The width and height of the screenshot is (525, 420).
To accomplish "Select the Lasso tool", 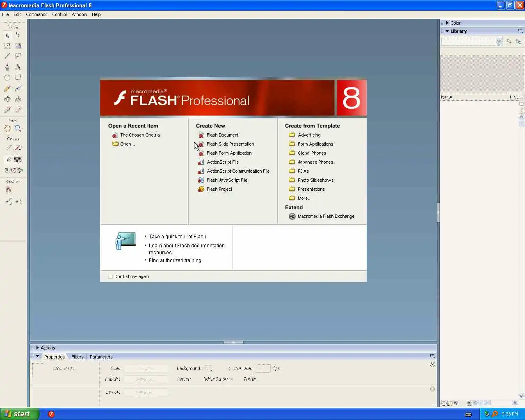I will 18,56.
